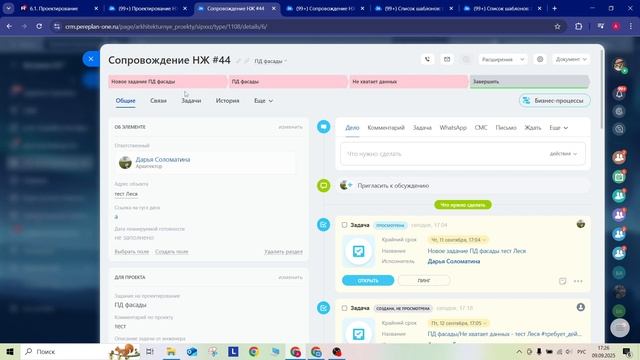Viewport: 640px width, 360px height.
Task: Open the ПД фасады pipeline selector near title
Action: pos(271,61)
